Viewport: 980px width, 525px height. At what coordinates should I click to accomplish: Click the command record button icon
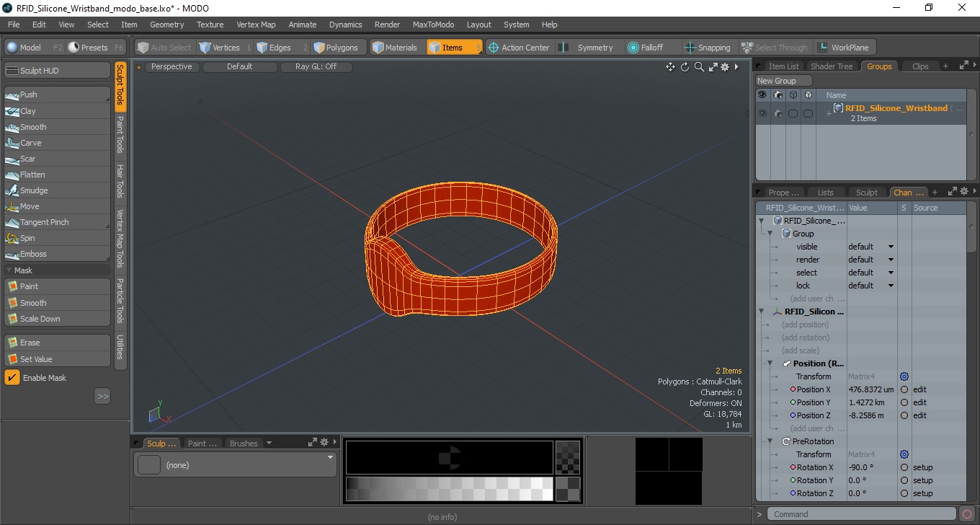click(x=968, y=514)
